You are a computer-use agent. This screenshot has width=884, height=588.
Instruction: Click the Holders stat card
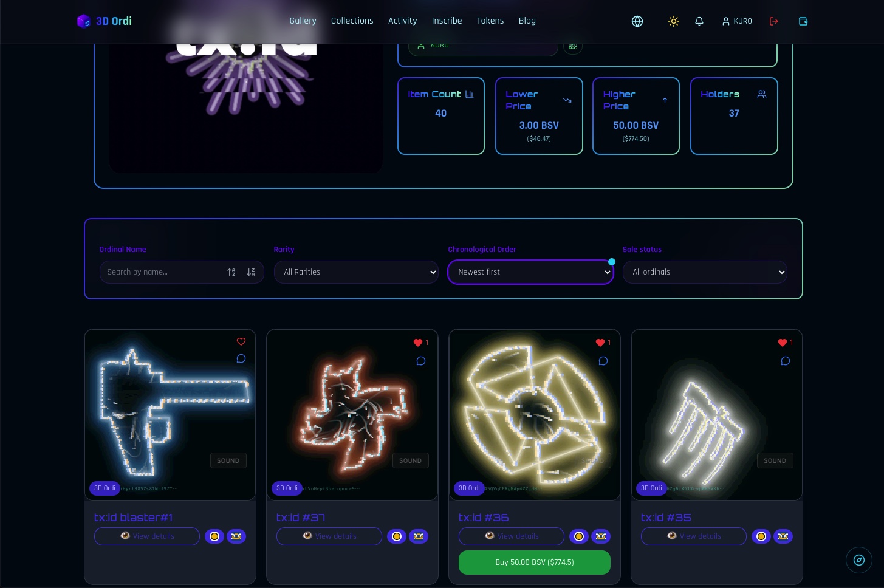coord(734,116)
